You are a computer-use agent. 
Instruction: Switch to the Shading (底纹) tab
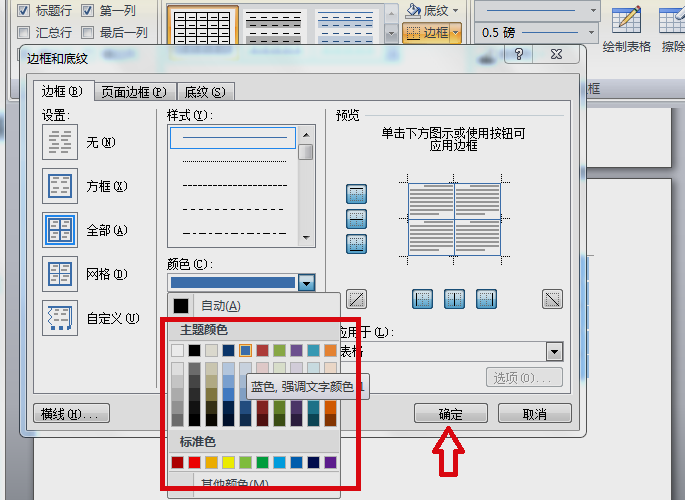pyautogui.click(x=205, y=92)
